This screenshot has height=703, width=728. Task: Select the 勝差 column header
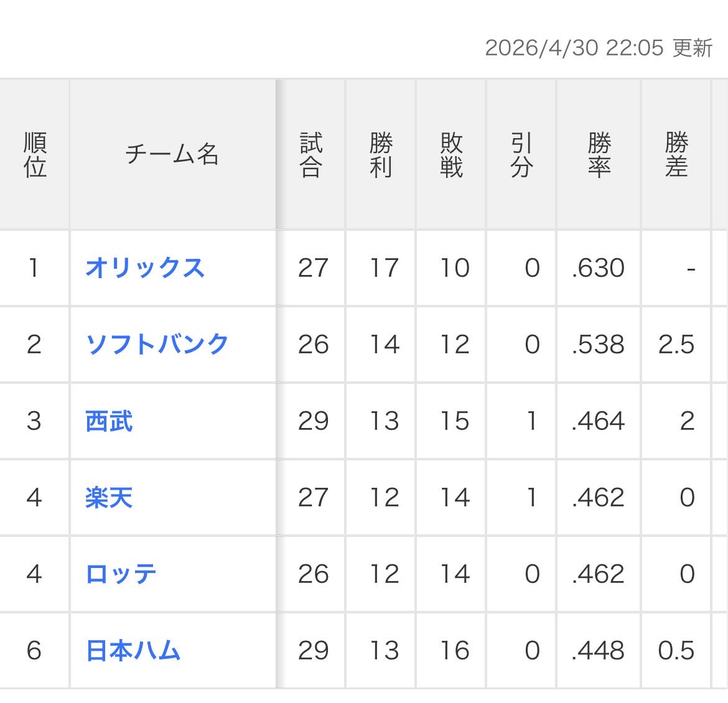[x=676, y=155]
